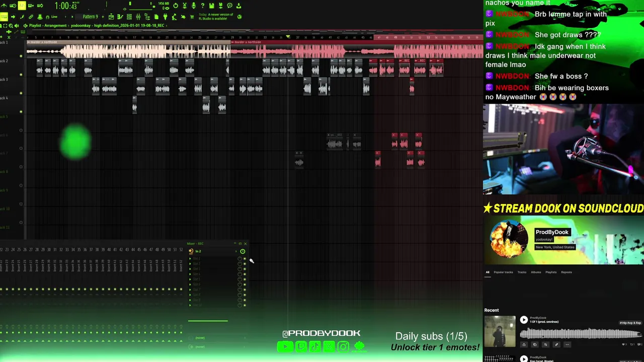Click the scissors audio editor icon

click(185, 6)
